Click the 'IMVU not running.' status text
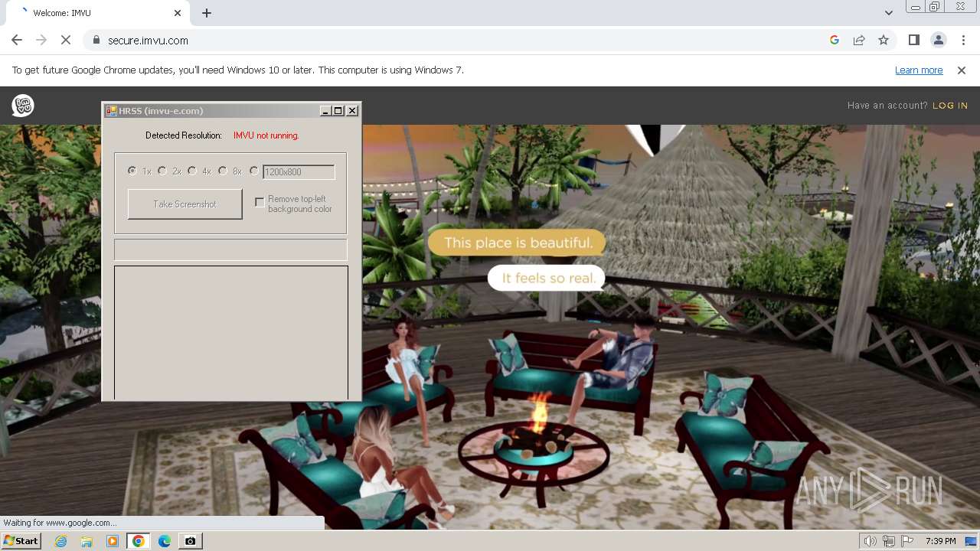The width and height of the screenshot is (980, 551). 266,135
